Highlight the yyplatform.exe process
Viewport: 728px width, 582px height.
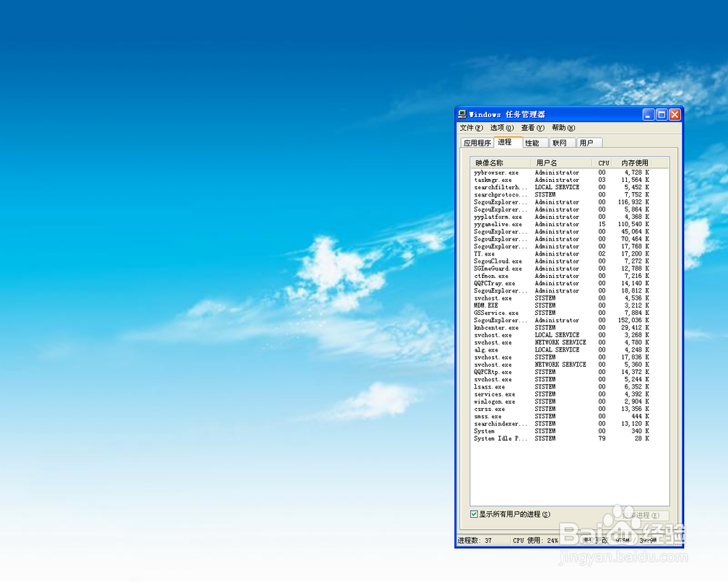pyautogui.click(x=561, y=218)
